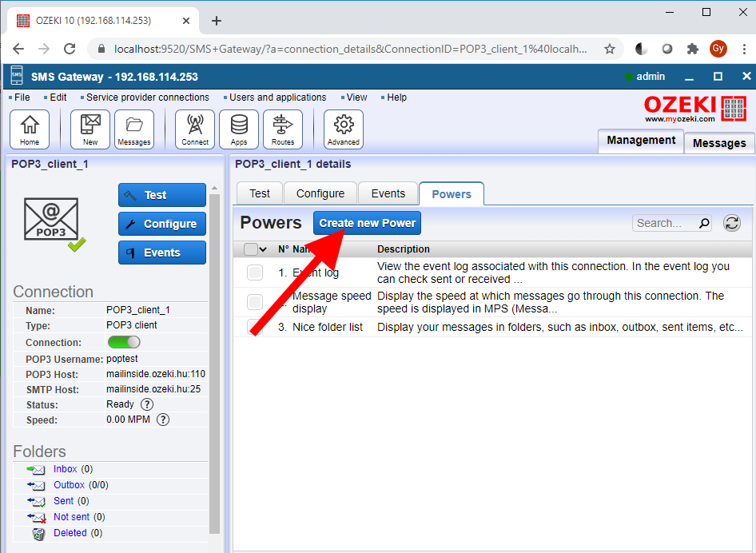Click the Connect antenna icon
The width and height of the screenshot is (756, 553).
point(195,129)
